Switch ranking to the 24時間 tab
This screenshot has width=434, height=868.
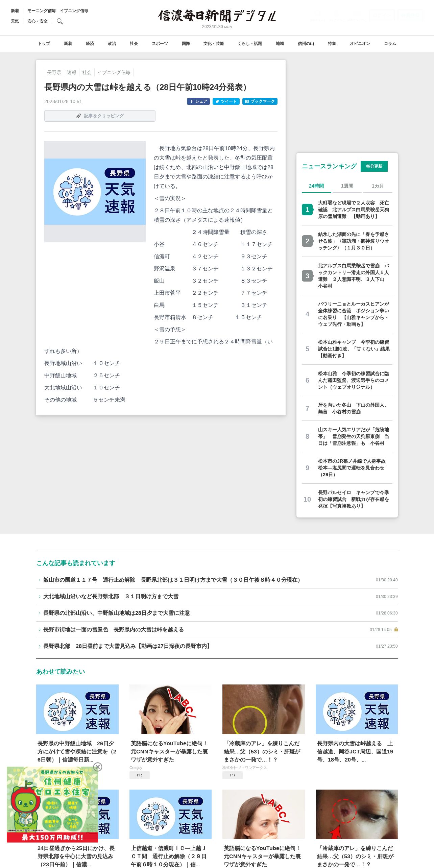(x=316, y=186)
